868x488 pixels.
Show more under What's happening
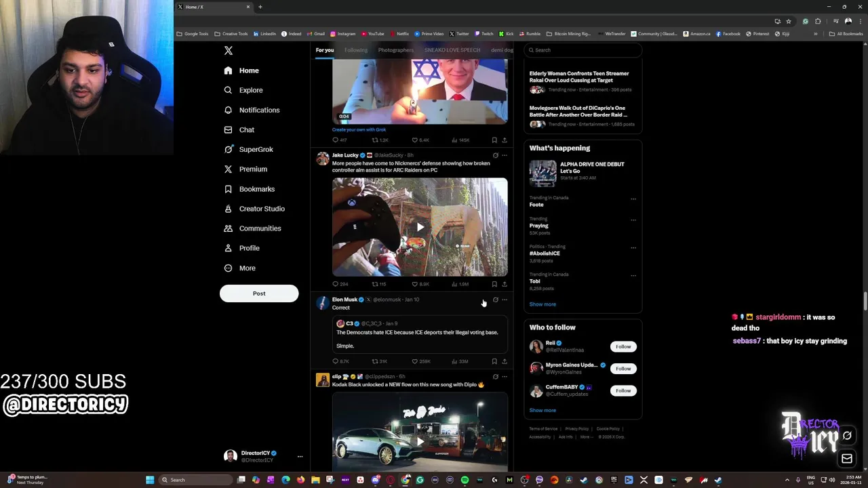(542, 304)
